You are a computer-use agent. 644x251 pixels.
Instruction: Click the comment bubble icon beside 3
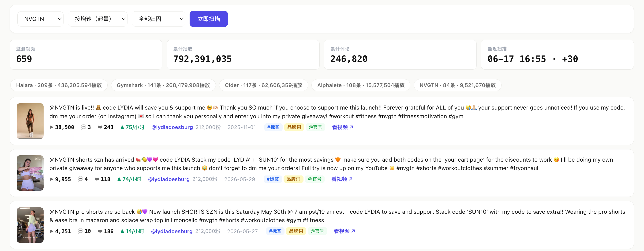tap(83, 127)
